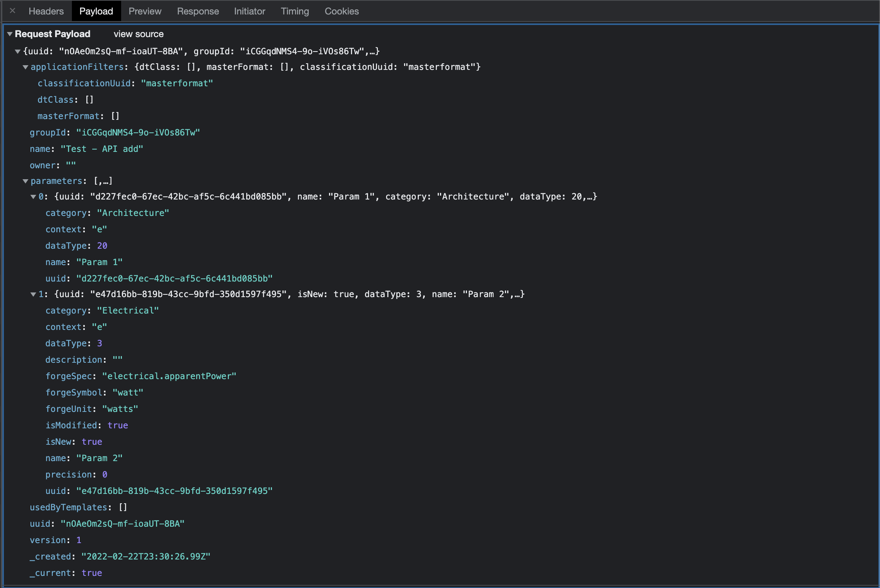Click the groupId value row
The height and width of the screenshot is (588, 880).
pos(115,133)
